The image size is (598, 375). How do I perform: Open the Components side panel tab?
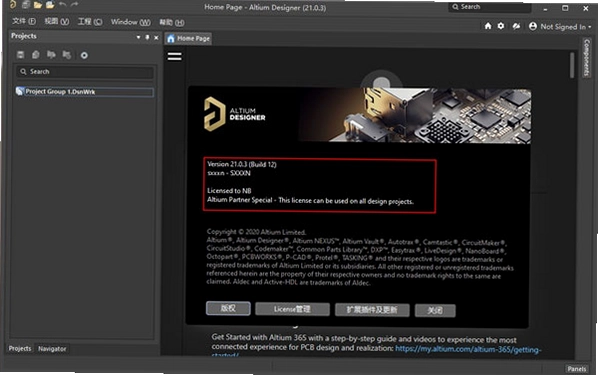[x=586, y=57]
